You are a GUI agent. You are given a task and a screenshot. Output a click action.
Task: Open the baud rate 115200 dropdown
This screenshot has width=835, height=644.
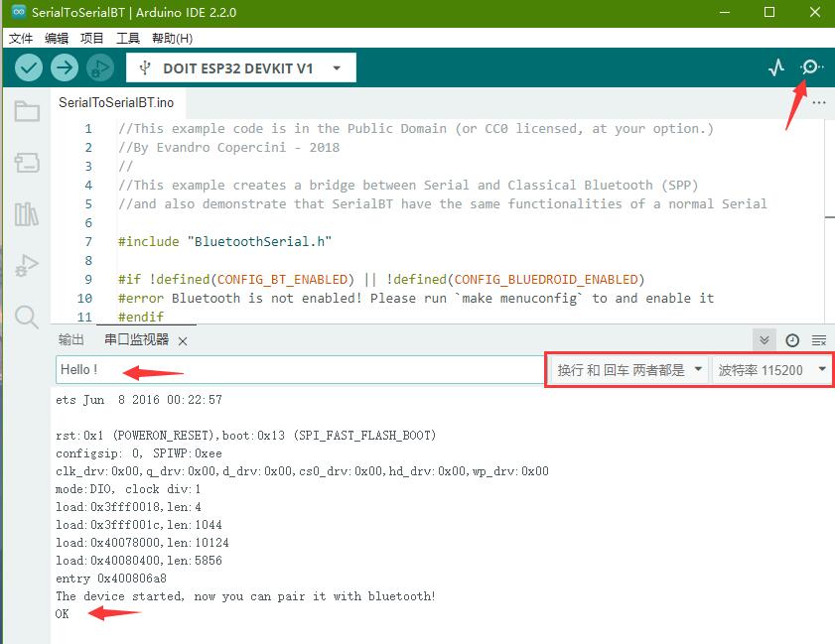771,369
